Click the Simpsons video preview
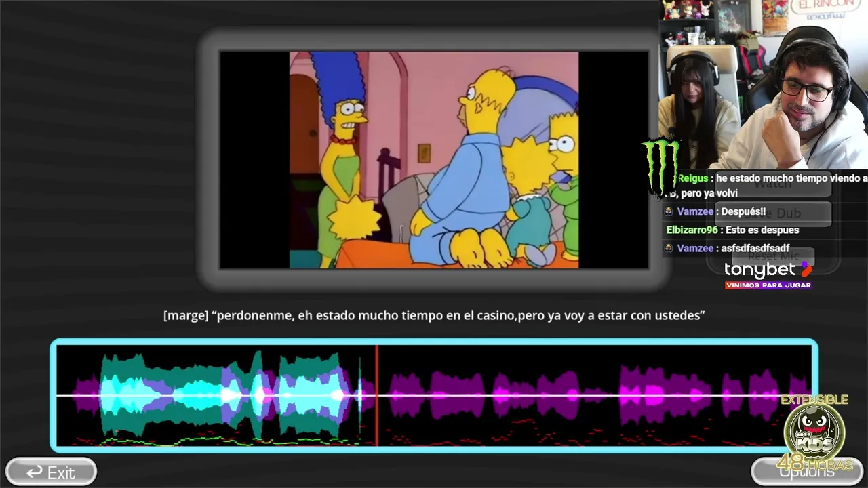This screenshot has height=488, width=868. tap(434, 160)
